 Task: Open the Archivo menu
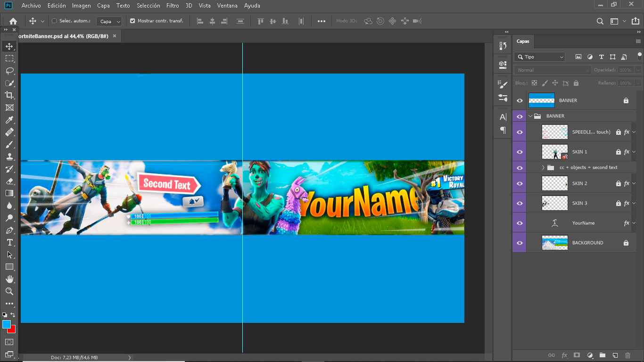pyautogui.click(x=31, y=6)
